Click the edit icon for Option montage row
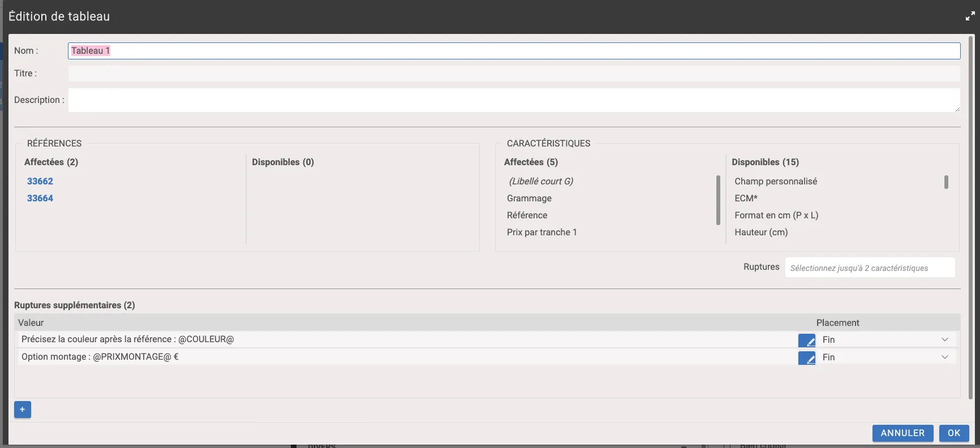This screenshot has width=980, height=448. (806, 357)
